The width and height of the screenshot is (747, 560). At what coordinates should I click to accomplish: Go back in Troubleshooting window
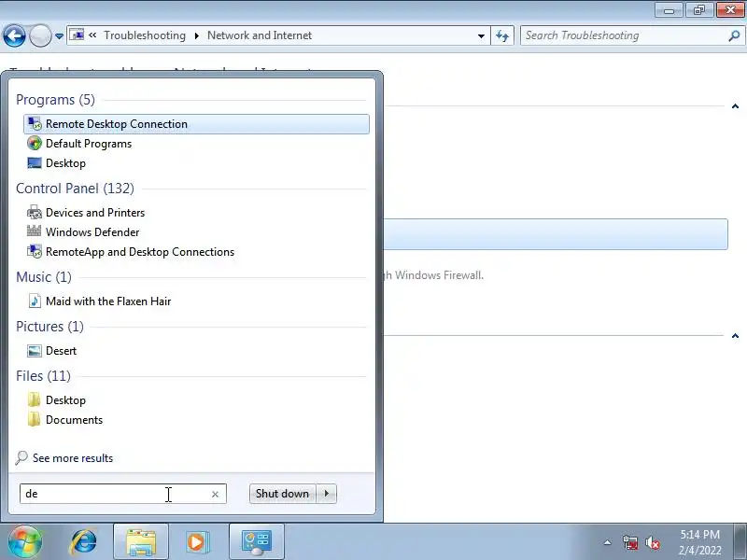(x=14, y=35)
